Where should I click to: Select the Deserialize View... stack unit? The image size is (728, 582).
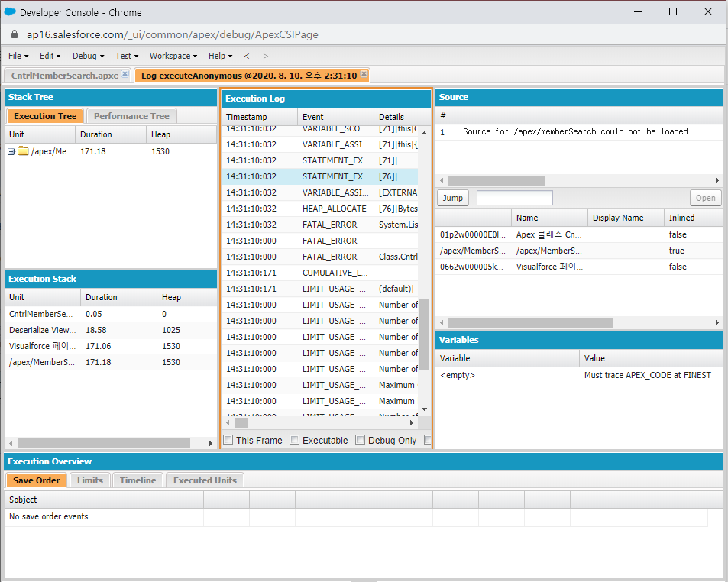click(111, 330)
